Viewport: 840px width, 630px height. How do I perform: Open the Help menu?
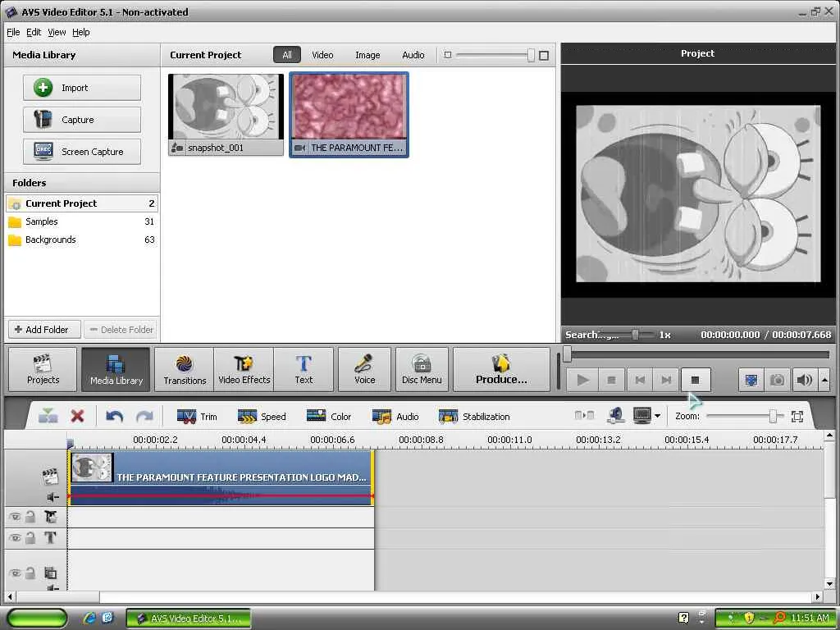81,32
